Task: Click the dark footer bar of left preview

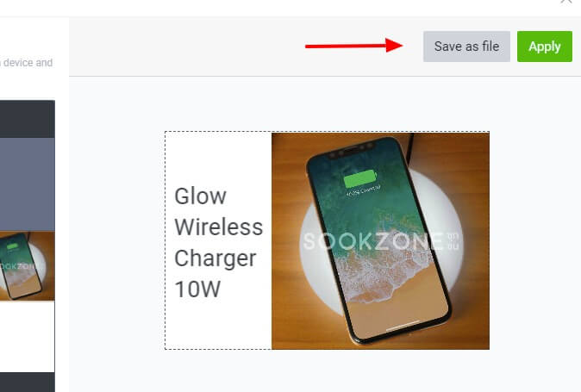Action: click(x=28, y=382)
